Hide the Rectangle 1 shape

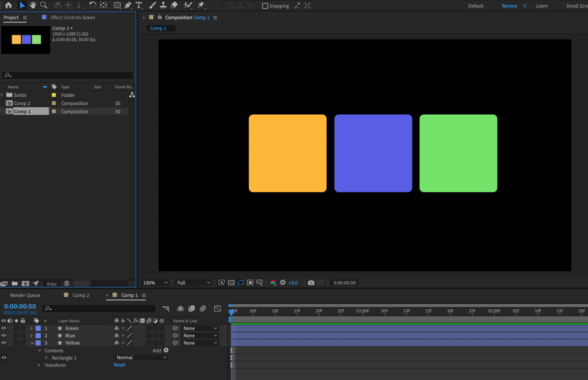[4, 357]
